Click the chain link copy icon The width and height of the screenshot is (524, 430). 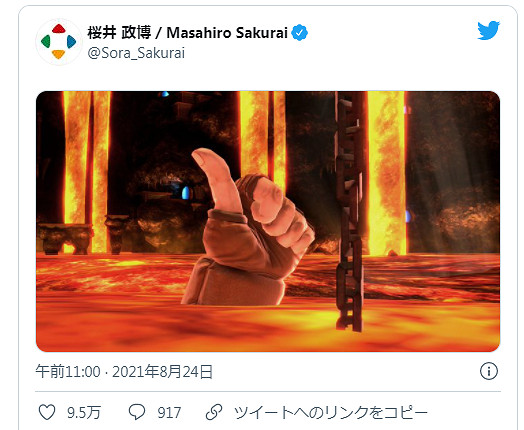[214, 412]
